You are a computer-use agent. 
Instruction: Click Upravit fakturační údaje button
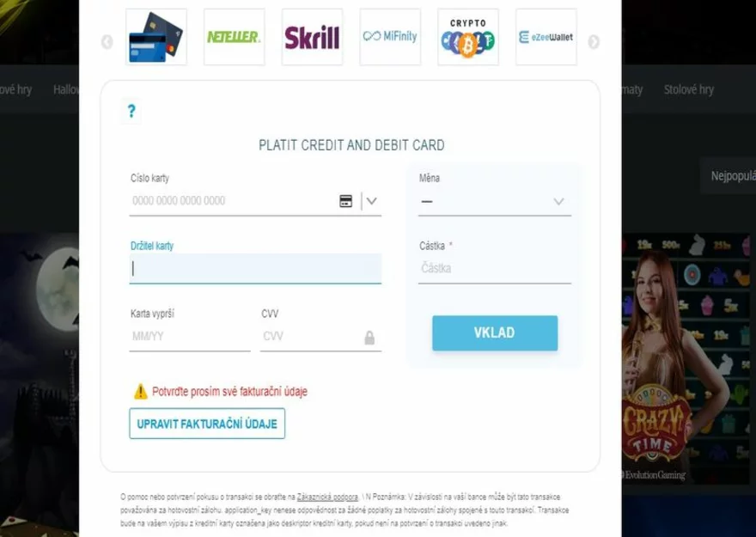pos(207,424)
